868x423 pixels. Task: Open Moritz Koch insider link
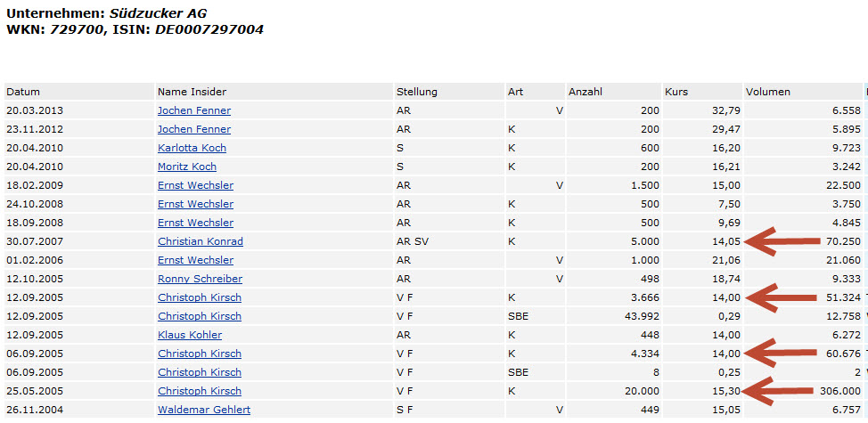pos(186,167)
